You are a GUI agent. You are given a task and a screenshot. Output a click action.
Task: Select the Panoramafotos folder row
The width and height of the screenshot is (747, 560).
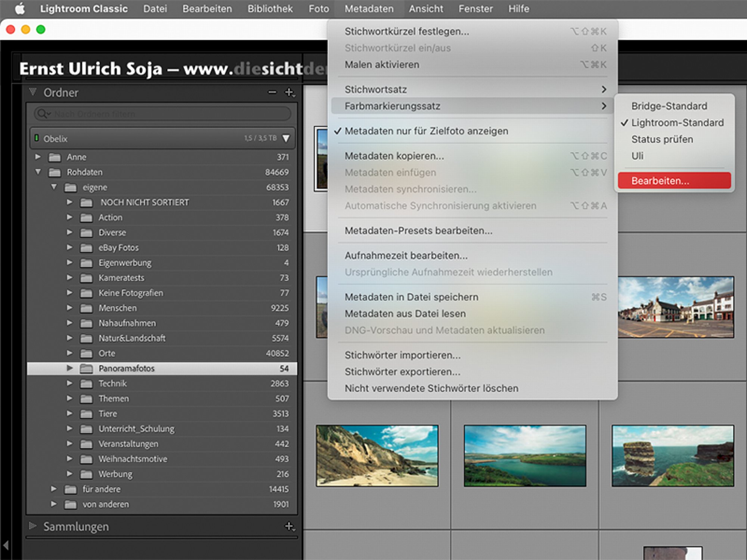tap(162, 368)
